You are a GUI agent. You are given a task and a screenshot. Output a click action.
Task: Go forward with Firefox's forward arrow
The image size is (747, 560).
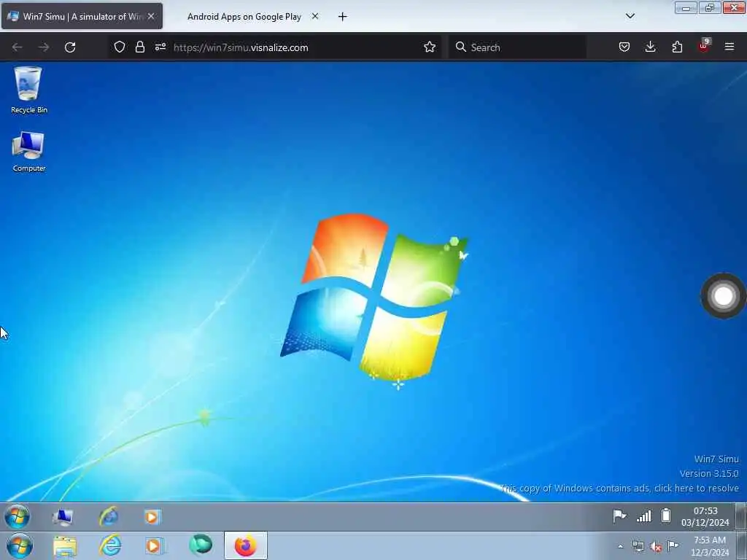tap(44, 47)
